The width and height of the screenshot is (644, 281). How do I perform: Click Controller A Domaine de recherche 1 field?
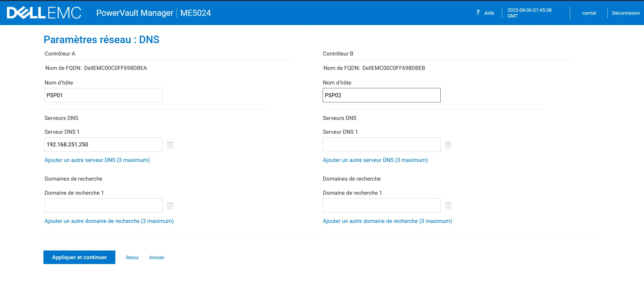pos(103,205)
